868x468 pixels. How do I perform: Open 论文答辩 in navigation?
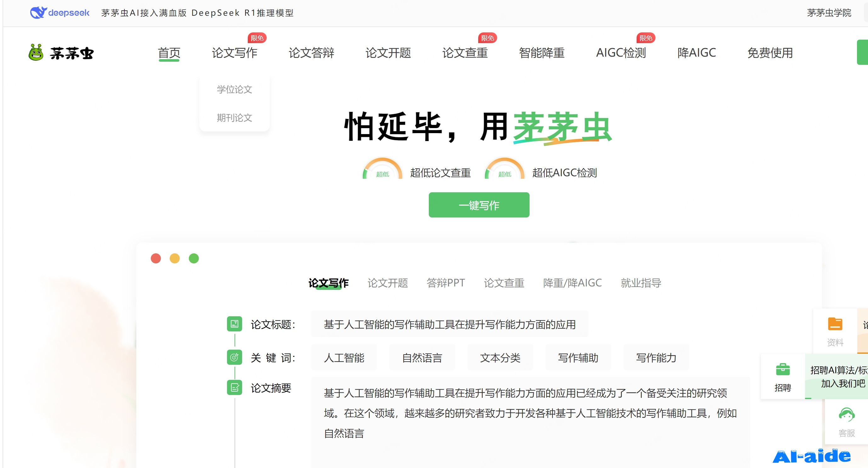(x=311, y=53)
